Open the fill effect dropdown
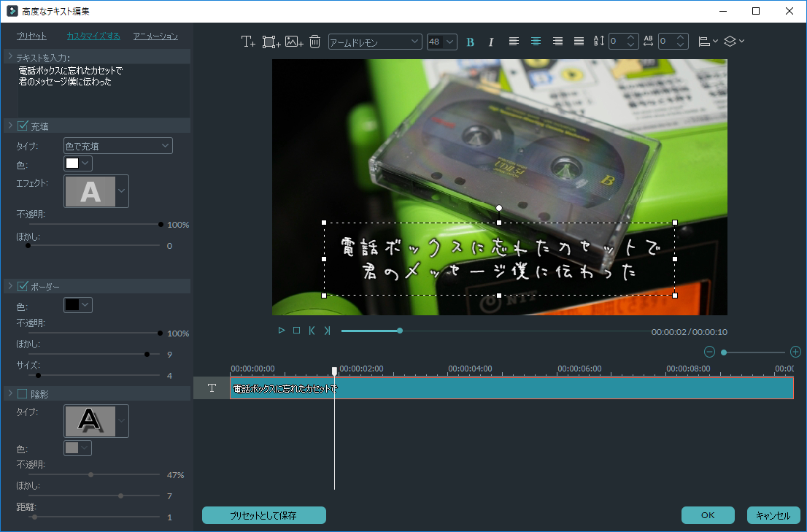 [x=96, y=191]
